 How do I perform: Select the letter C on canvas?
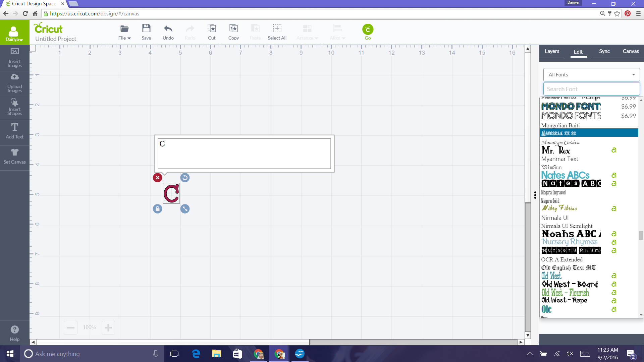click(x=171, y=193)
